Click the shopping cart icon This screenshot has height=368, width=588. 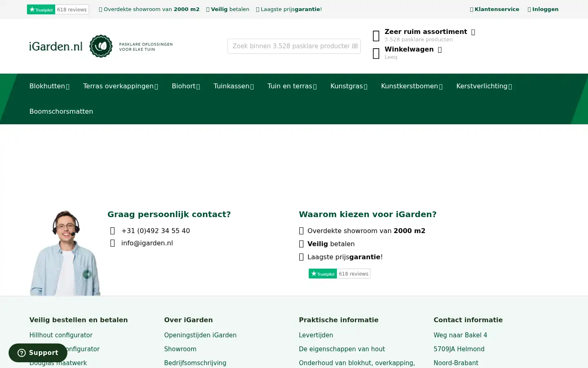[x=376, y=53]
